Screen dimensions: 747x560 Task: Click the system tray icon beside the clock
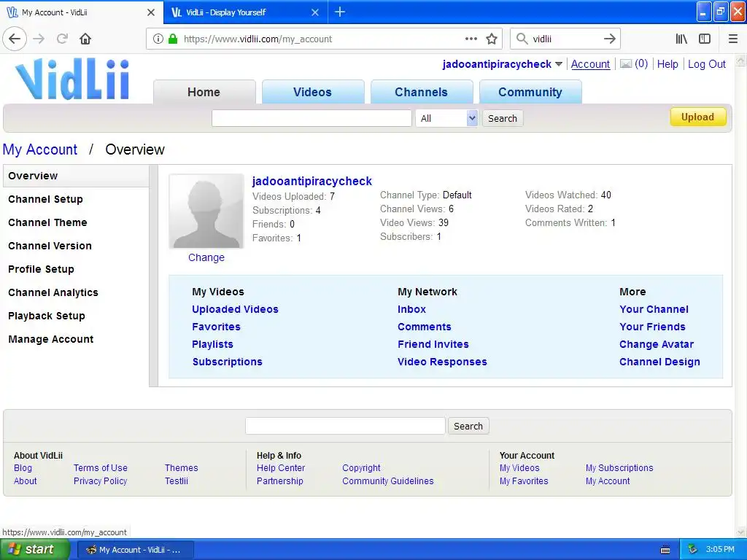[x=692, y=550]
